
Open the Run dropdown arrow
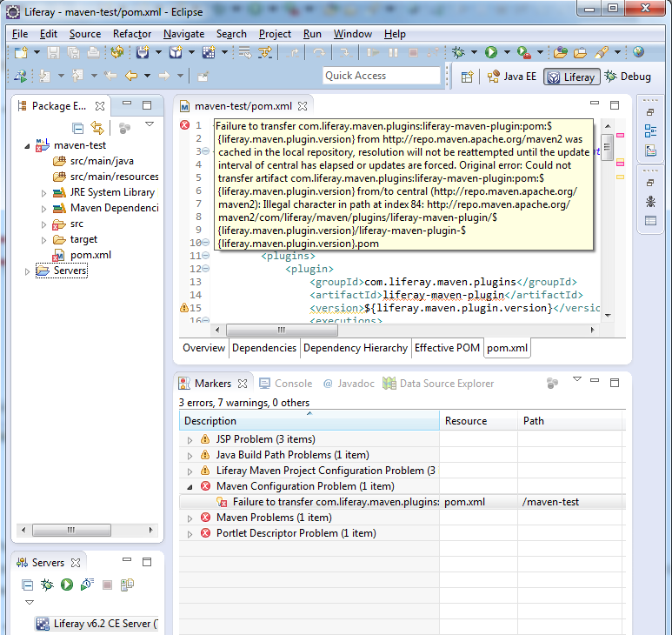point(507,52)
